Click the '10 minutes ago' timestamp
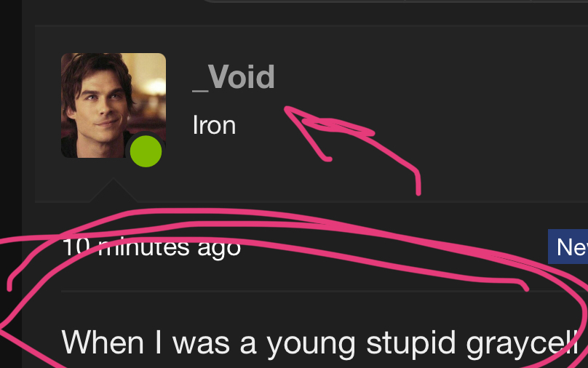 tap(151, 247)
